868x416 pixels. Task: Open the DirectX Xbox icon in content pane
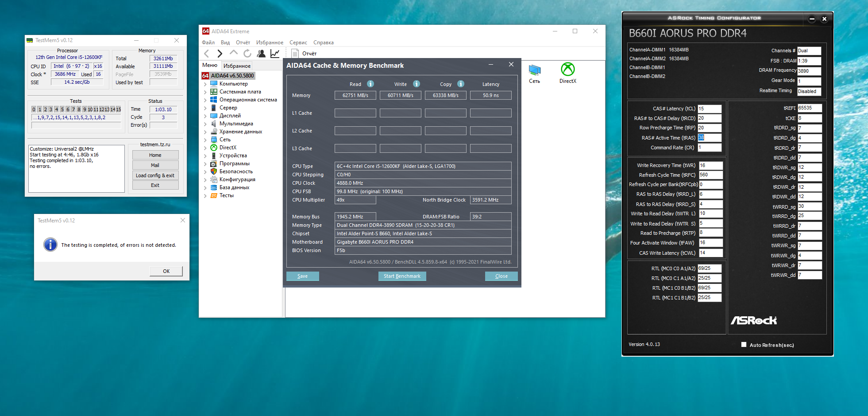[x=567, y=70]
